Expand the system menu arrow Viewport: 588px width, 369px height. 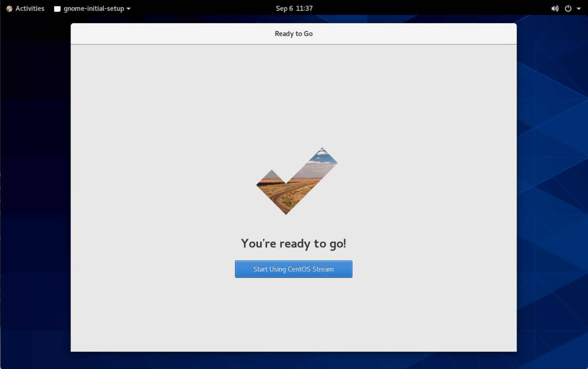pyautogui.click(x=579, y=9)
